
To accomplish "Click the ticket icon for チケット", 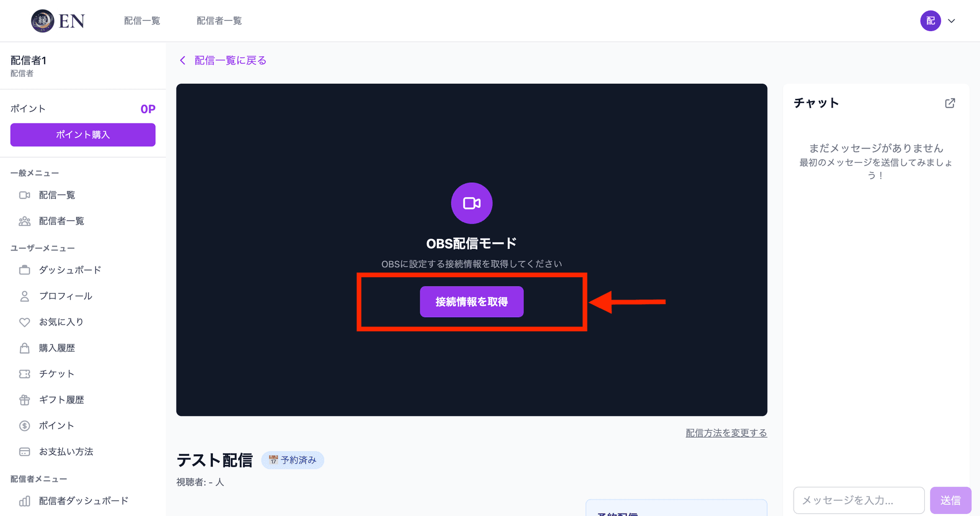I will (x=24, y=374).
